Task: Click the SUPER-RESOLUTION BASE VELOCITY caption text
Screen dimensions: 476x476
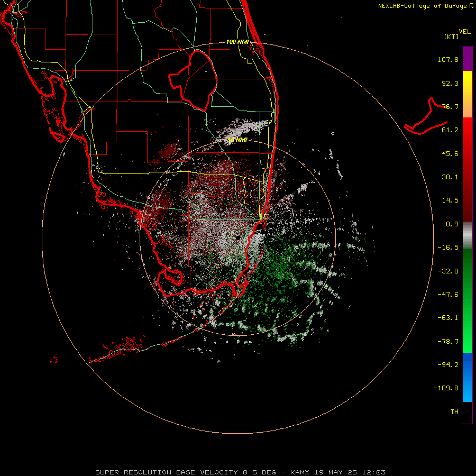Action: [167, 472]
